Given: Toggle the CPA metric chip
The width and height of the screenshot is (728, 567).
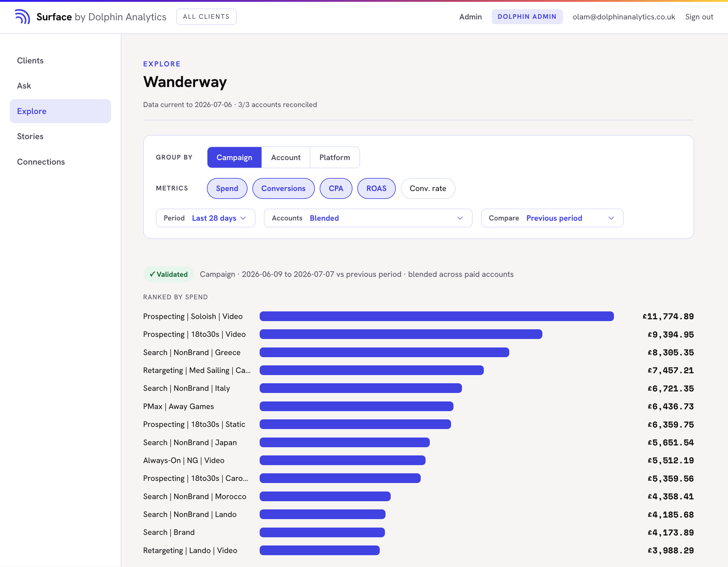Looking at the screenshot, I should click(336, 188).
